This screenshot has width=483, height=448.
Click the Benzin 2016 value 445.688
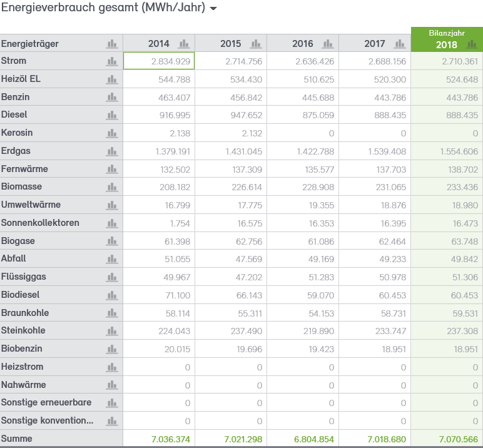(x=318, y=98)
